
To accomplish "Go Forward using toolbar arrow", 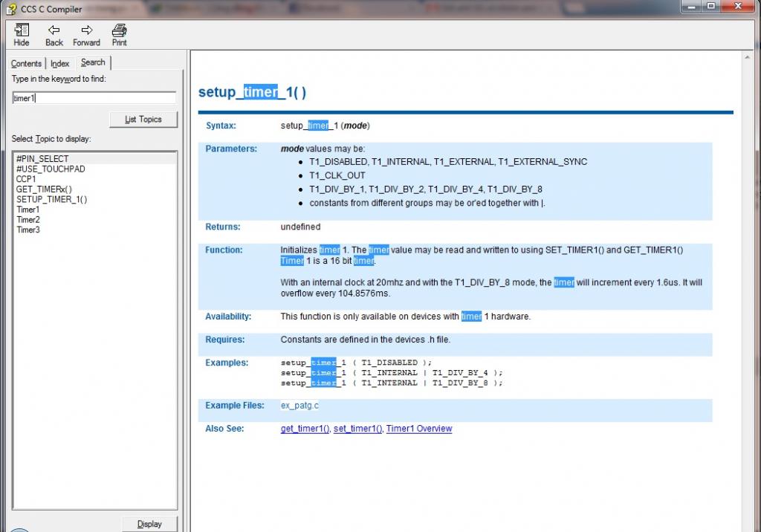I will [x=86, y=35].
